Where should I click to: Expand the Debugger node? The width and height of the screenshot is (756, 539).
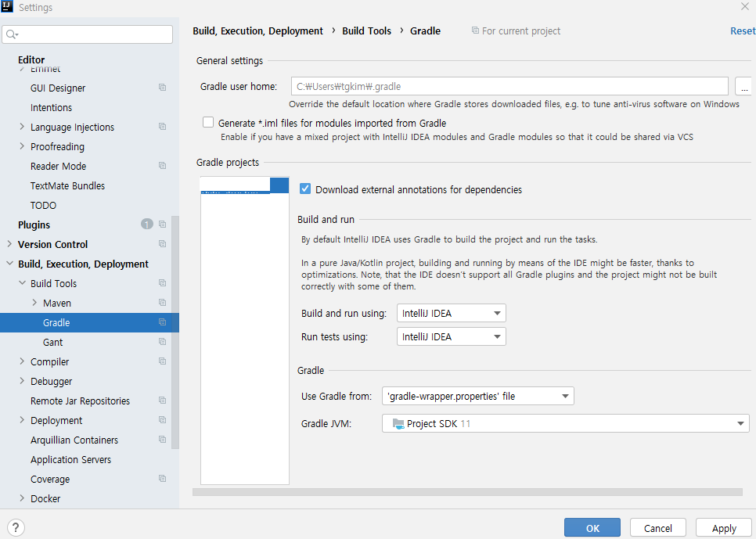[x=22, y=381]
